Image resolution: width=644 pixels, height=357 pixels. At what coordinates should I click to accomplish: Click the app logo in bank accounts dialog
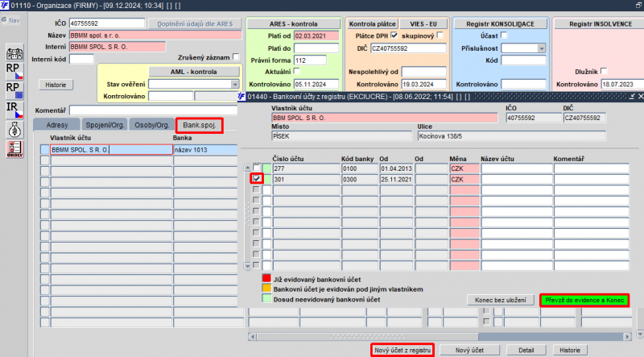pos(242,96)
